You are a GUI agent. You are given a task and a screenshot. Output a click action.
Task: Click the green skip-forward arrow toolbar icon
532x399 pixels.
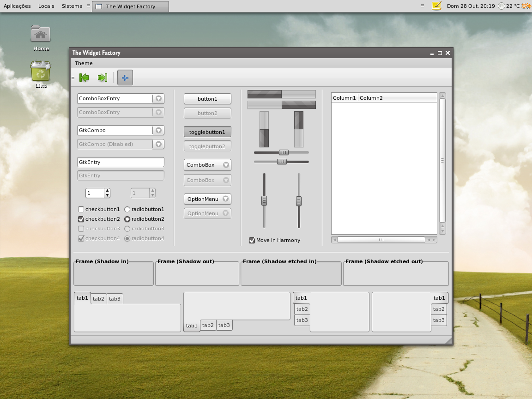coord(103,78)
